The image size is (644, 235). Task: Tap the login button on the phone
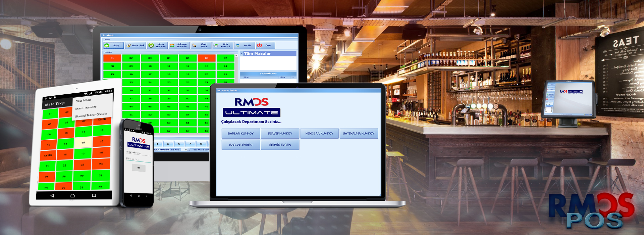(139, 168)
